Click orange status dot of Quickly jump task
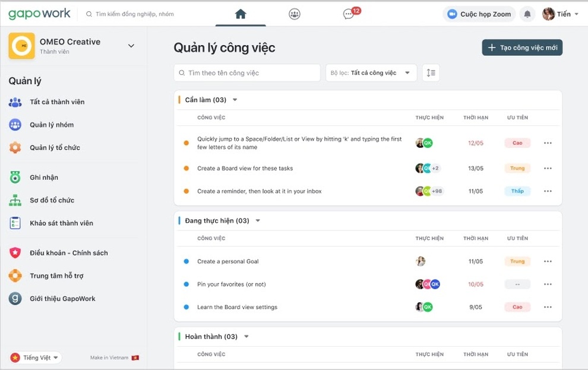Screen dimensions: 588x370 click(x=186, y=143)
